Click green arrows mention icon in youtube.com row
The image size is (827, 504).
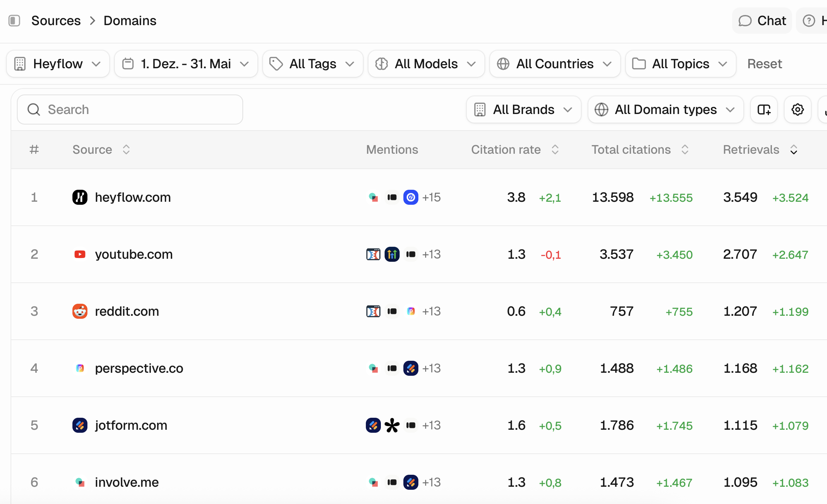coord(392,254)
